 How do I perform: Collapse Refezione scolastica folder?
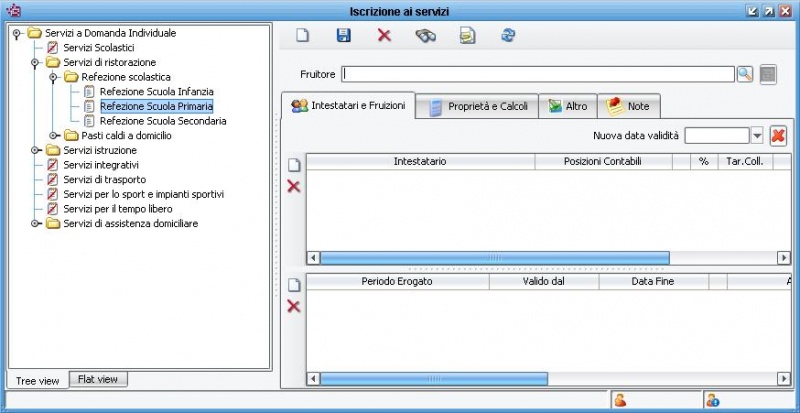(53, 78)
